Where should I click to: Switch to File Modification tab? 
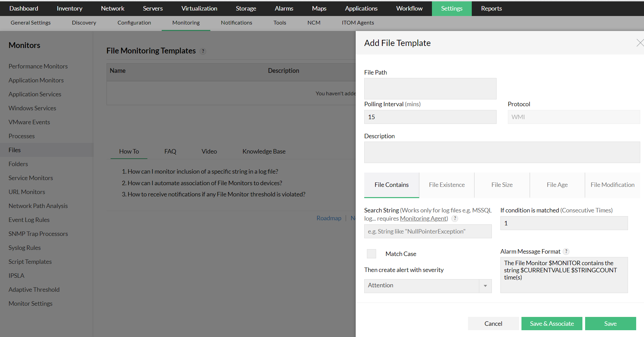tap(612, 185)
